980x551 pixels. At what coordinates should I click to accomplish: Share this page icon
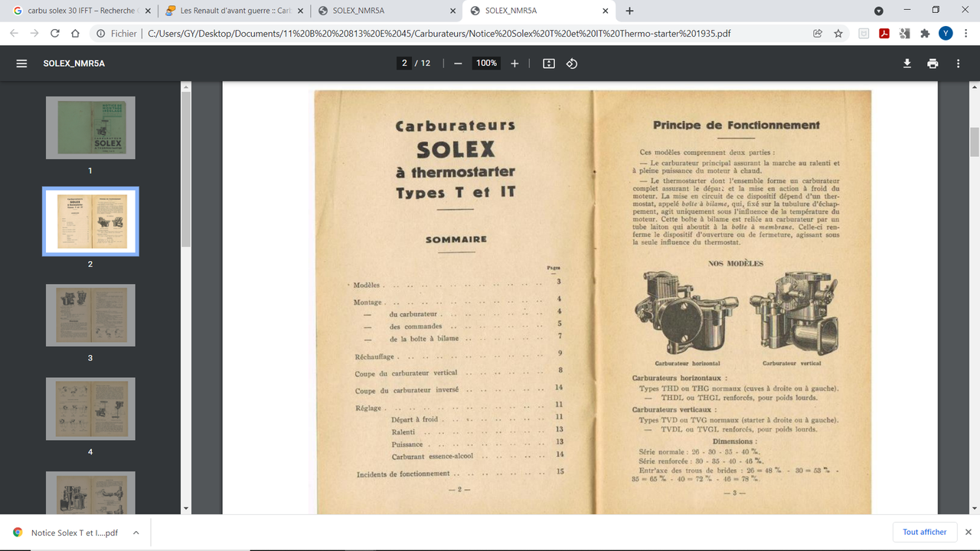point(818,34)
